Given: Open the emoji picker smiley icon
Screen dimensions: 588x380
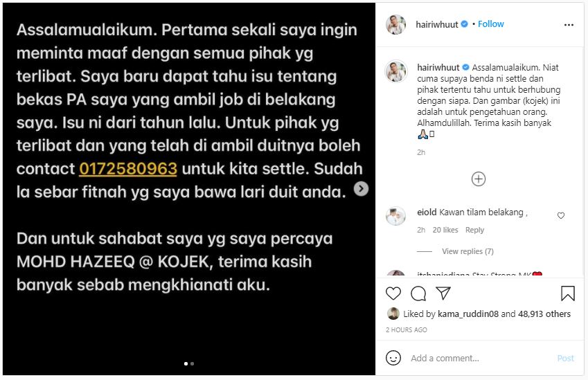Looking at the screenshot, I should [x=393, y=358].
